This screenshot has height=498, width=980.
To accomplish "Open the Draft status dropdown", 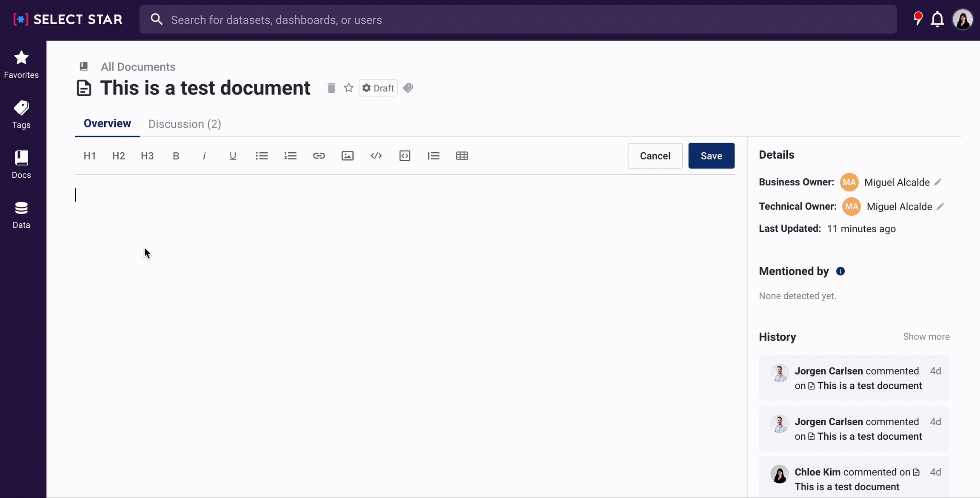I will click(x=378, y=88).
